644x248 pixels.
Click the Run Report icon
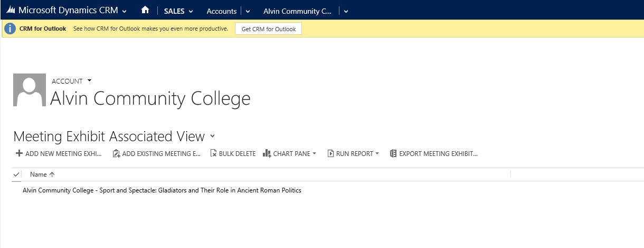(x=330, y=153)
